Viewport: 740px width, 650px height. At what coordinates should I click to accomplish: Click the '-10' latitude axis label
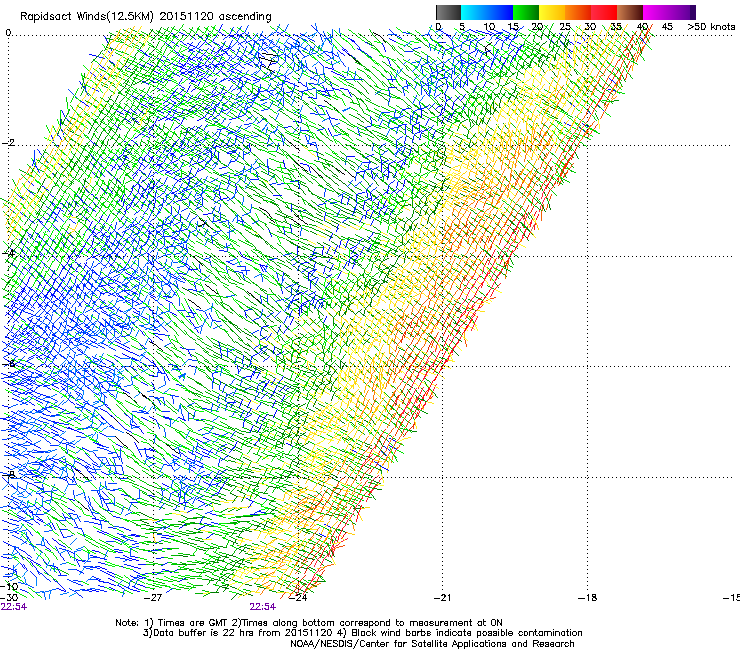point(9,587)
